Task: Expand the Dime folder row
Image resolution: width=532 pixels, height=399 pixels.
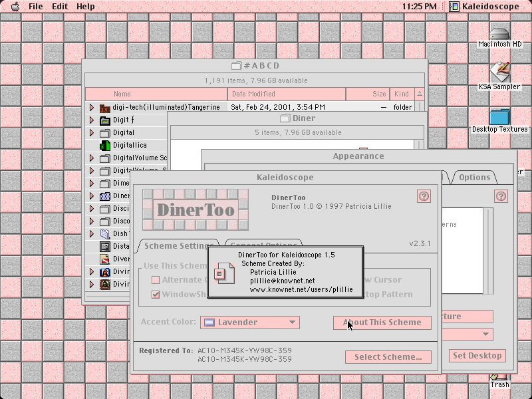Action: (92, 184)
